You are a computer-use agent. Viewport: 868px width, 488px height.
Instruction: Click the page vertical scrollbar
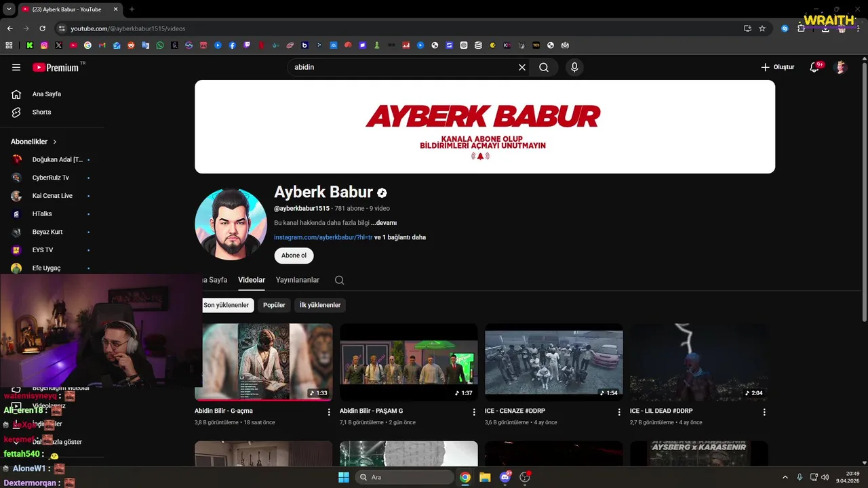[864, 192]
